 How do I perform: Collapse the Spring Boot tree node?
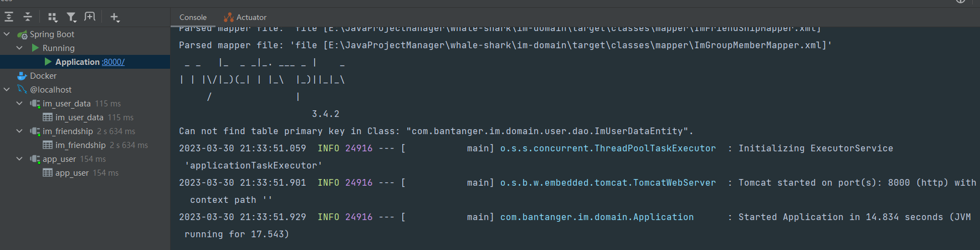7,34
